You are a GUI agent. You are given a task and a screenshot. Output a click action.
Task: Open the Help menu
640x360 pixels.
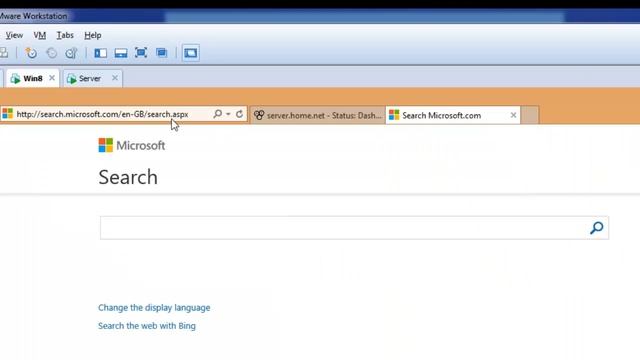(93, 36)
